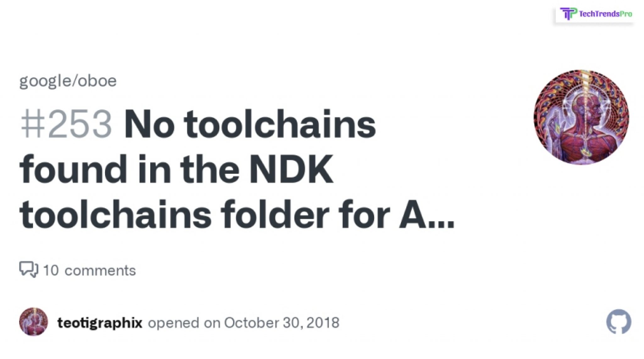Click the number 10 beside comments
Viewport: 644px width, 359px height.
click(51, 270)
